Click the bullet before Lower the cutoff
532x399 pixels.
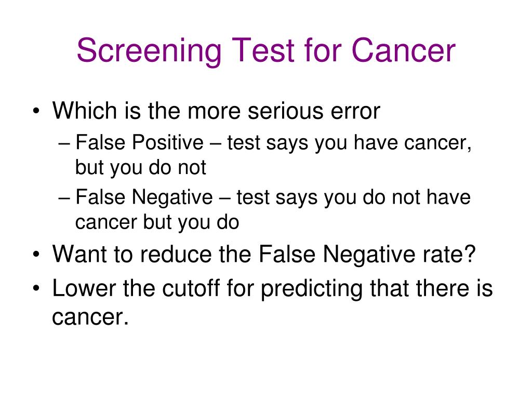[36, 288]
